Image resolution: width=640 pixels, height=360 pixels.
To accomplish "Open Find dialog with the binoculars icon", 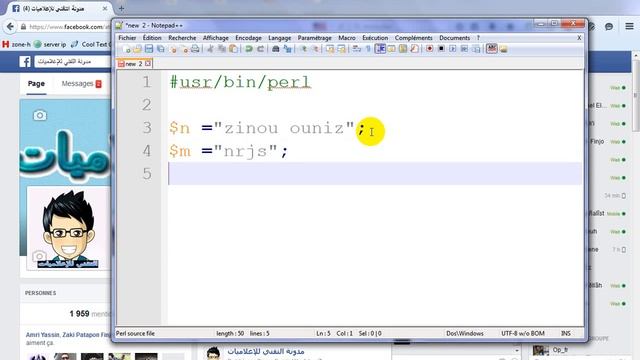I will pos(276,49).
